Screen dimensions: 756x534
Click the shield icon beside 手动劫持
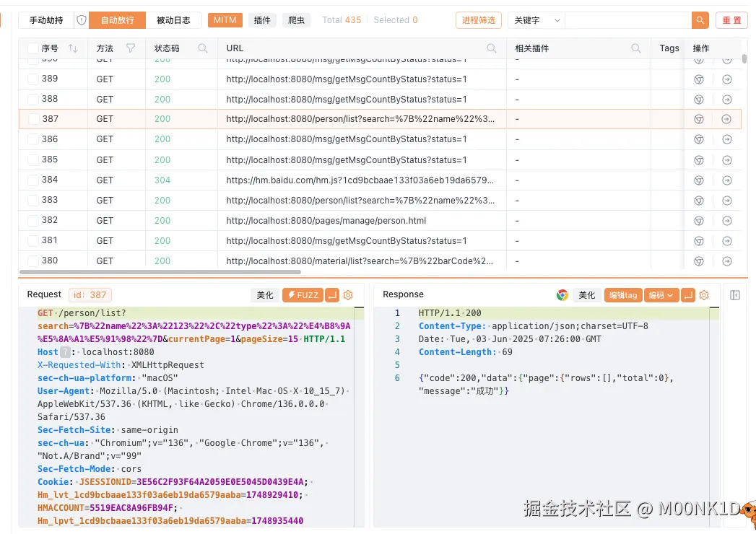click(x=82, y=20)
